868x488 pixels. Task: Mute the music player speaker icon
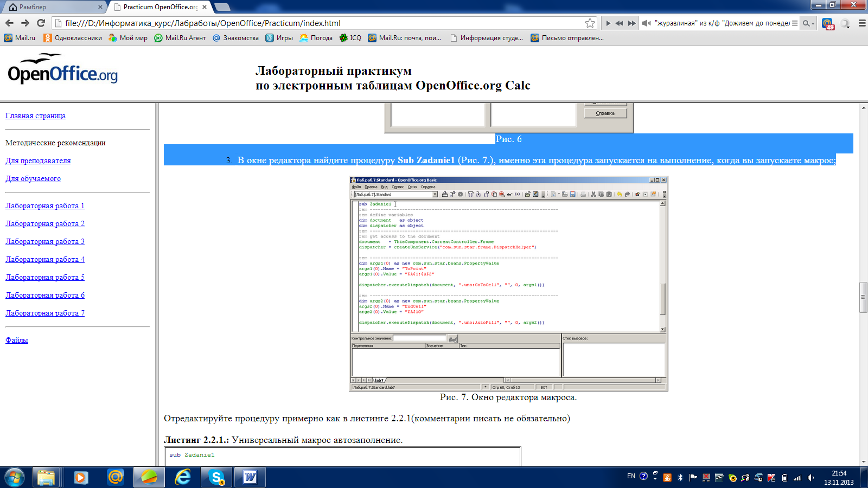tap(646, 23)
